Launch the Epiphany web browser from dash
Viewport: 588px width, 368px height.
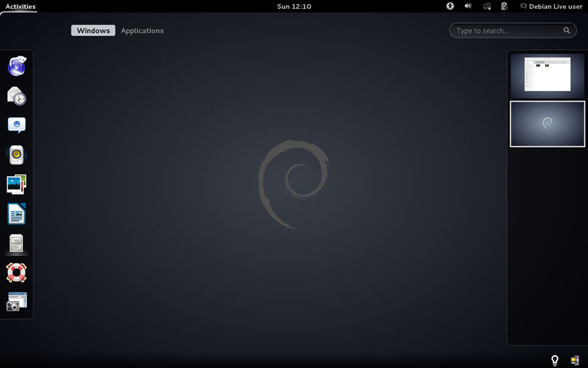(x=17, y=66)
